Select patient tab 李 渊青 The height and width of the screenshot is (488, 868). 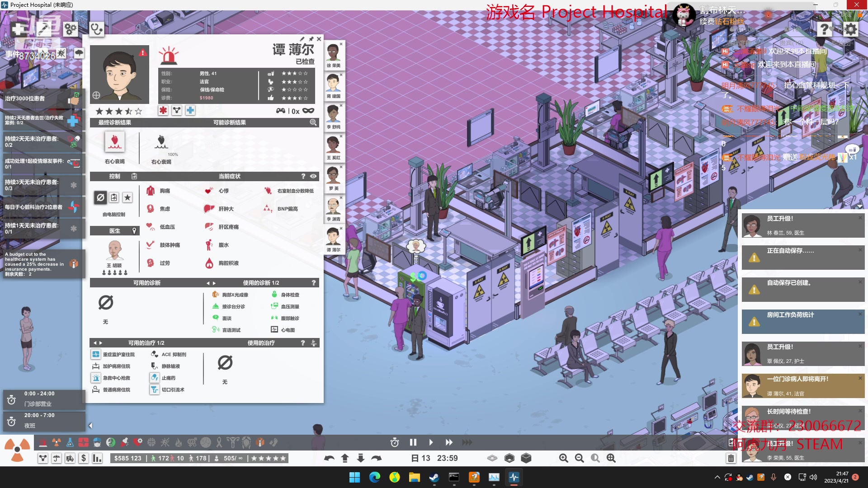point(334,209)
